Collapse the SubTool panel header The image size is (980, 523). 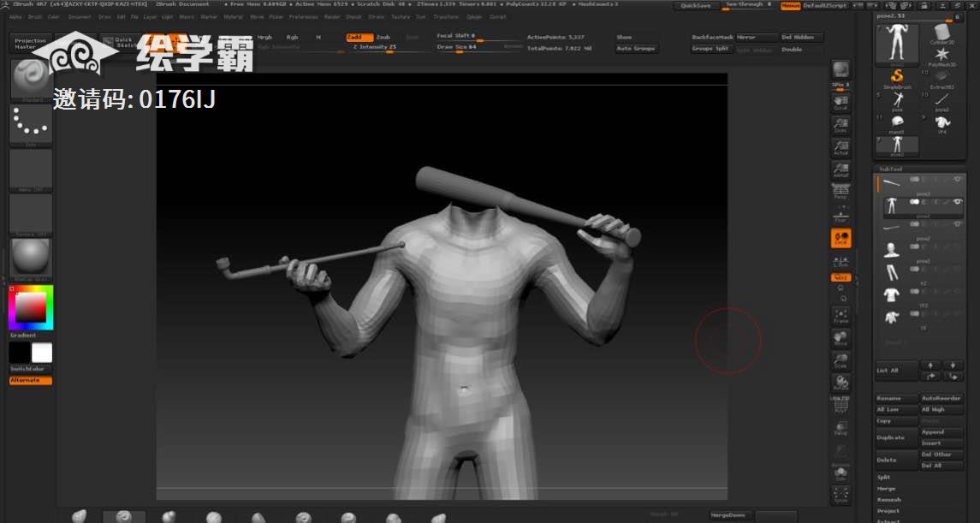[891, 169]
